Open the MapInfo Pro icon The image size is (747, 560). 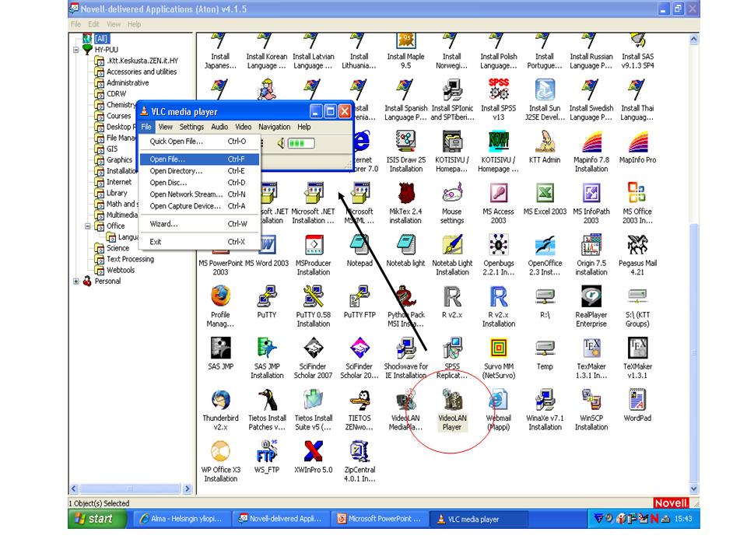(637, 142)
